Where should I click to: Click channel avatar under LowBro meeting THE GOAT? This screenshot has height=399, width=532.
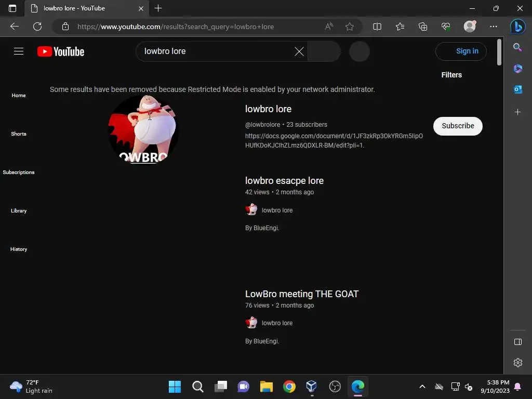point(251,323)
